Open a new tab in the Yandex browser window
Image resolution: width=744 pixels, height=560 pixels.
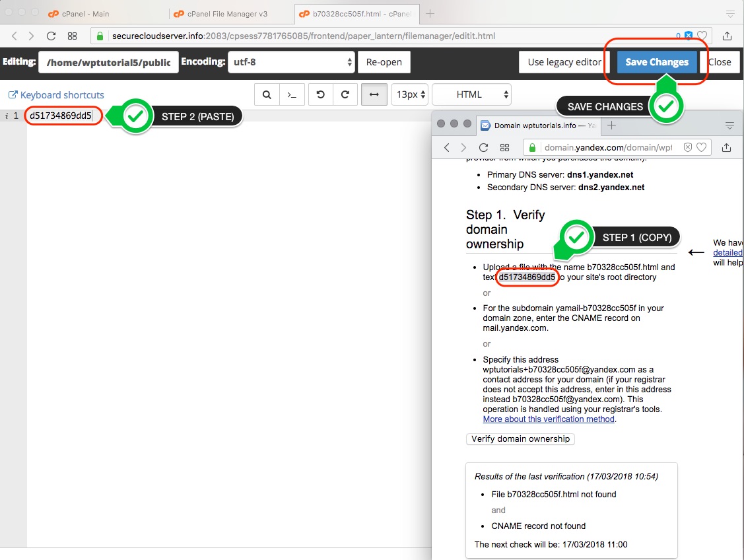[x=611, y=125]
